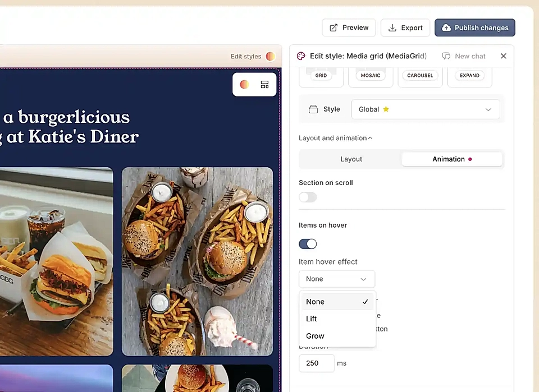This screenshot has height=392, width=539.
Task: Choose Grow in the hover effect list
Action: [337, 336]
